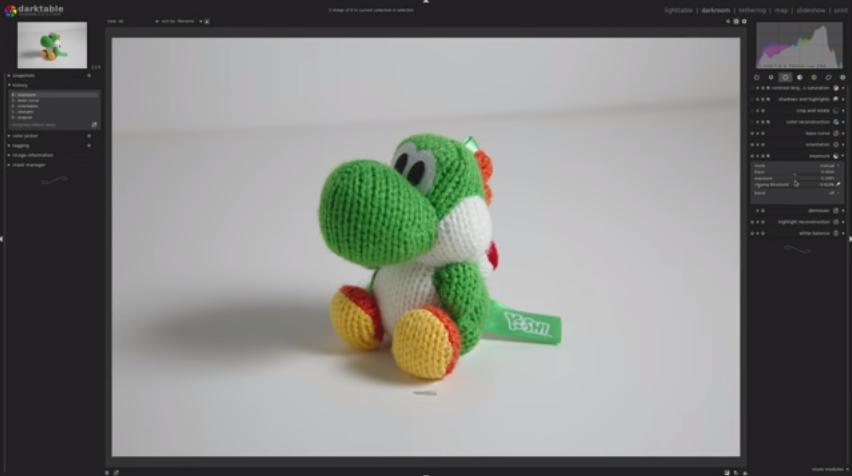
Task: Adjust the clipping threshold slider
Action: [x=794, y=185]
